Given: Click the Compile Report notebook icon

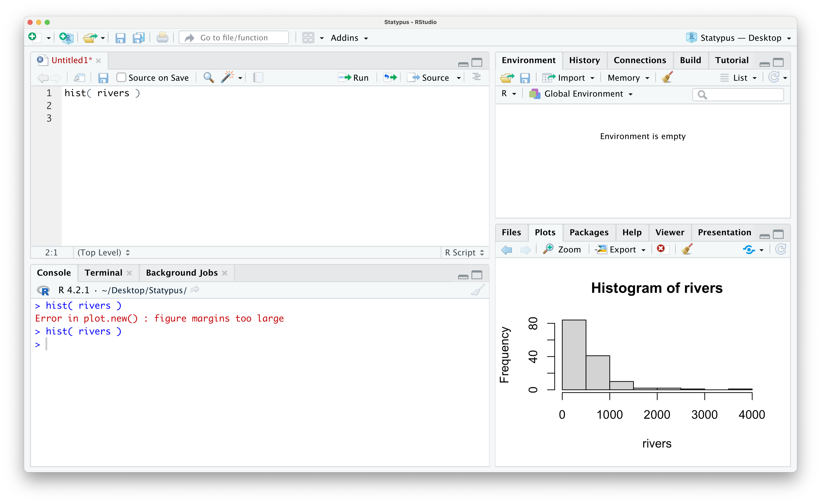Looking at the screenshot, I should [x=258, y=77].
